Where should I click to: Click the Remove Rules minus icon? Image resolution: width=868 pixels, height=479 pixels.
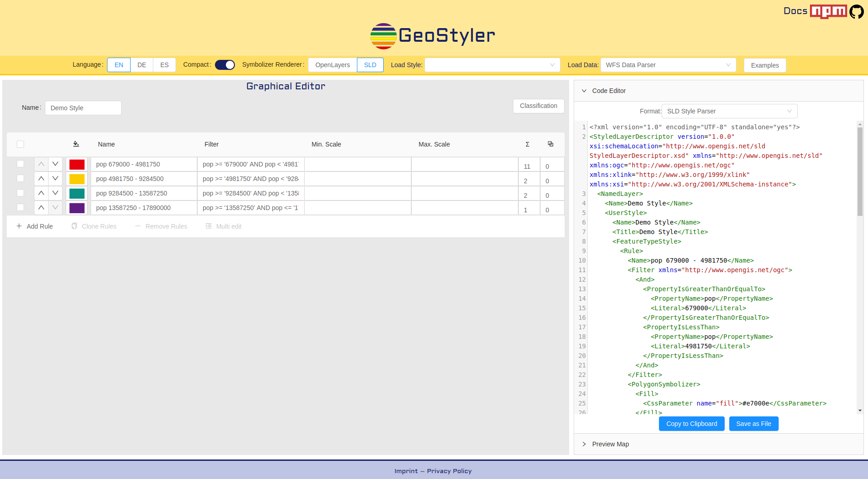(138, 226)
